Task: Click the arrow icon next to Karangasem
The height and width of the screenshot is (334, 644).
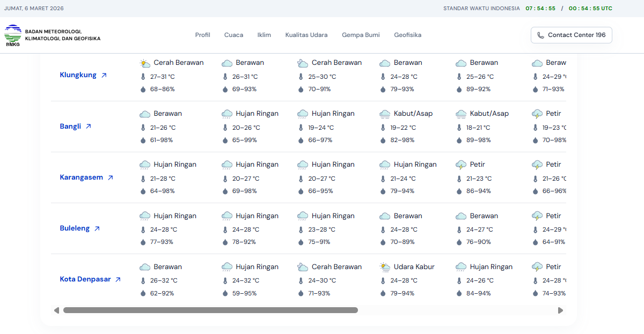Action: tap(111, 177)
